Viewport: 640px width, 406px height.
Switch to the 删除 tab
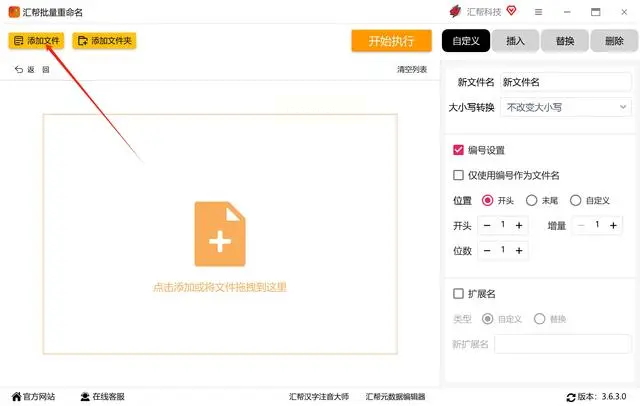(614, 41)
